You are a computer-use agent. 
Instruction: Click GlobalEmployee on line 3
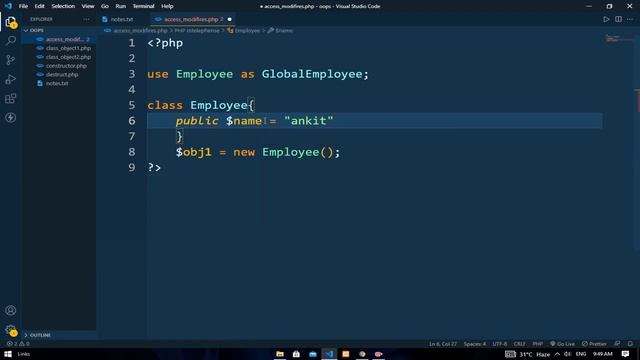click(x=312, y=74)
